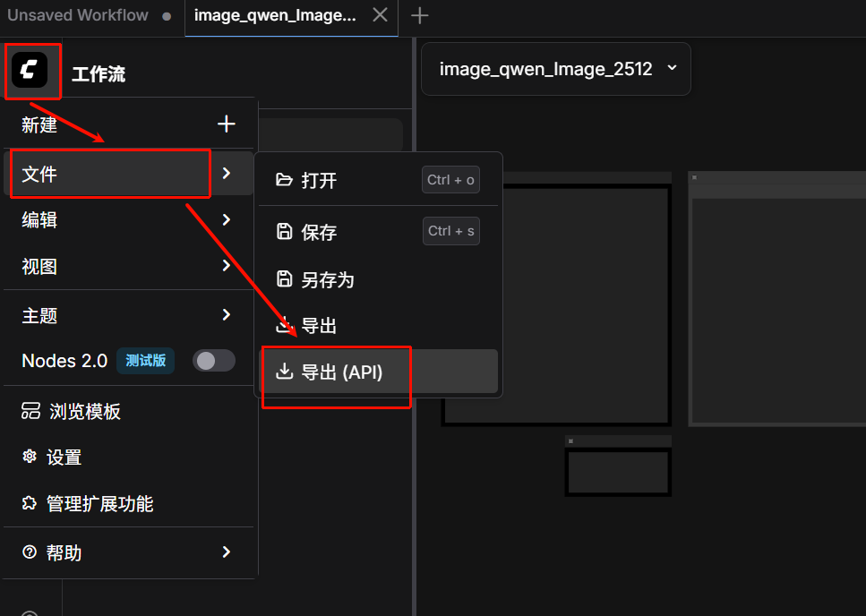Open the 视图 menu item
This screenshot has height=616, width=866.
128,266
